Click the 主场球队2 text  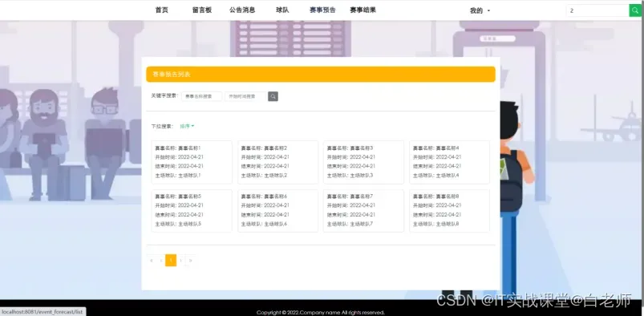pyautogui.click(x=276, y=176)
